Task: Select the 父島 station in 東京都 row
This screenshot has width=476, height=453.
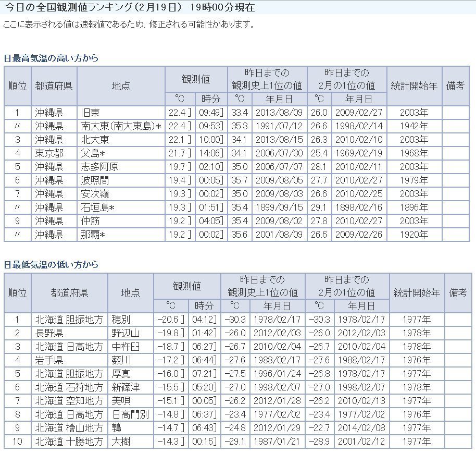Action: coord(94,153)
